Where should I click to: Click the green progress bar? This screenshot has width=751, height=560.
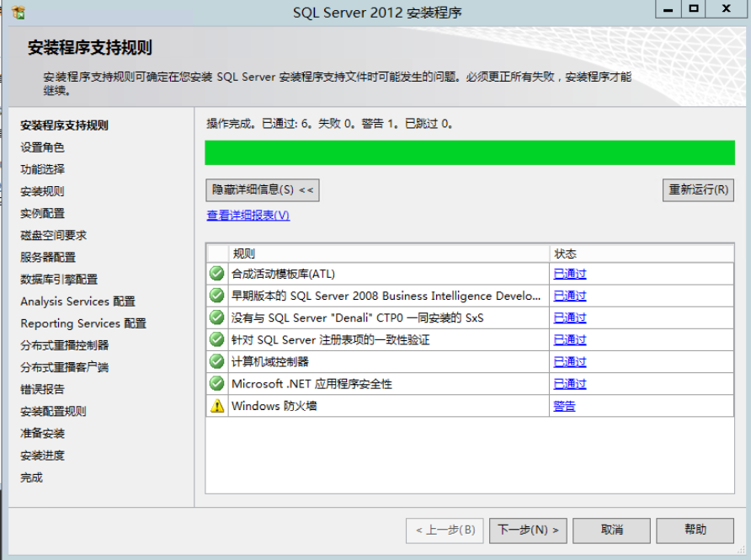[470, 152]
